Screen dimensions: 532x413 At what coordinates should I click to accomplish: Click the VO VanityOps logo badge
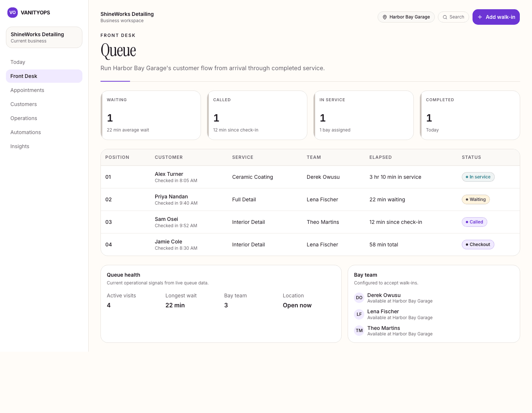click(x=13, y=13)
